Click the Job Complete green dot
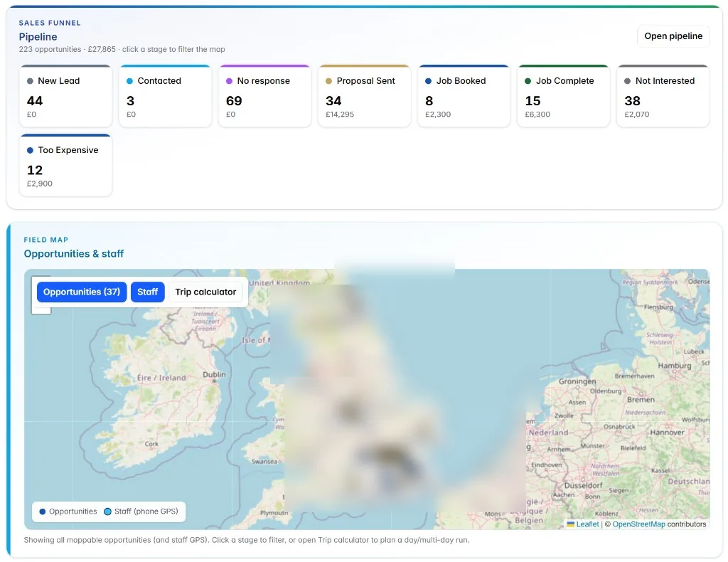This screenshot has width=728, height=562. coord(528,81)
